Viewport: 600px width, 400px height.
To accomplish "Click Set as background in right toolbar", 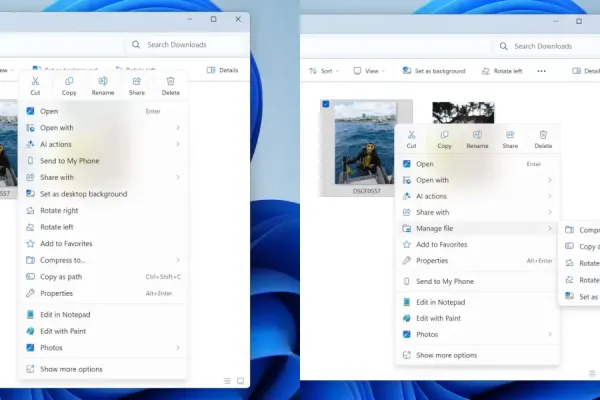I will point(434,71).
